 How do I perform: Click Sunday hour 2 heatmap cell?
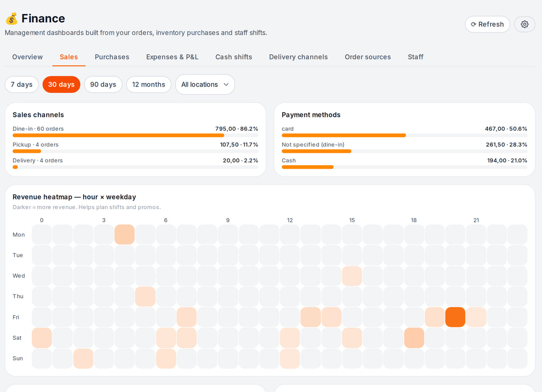coord(84,359)
